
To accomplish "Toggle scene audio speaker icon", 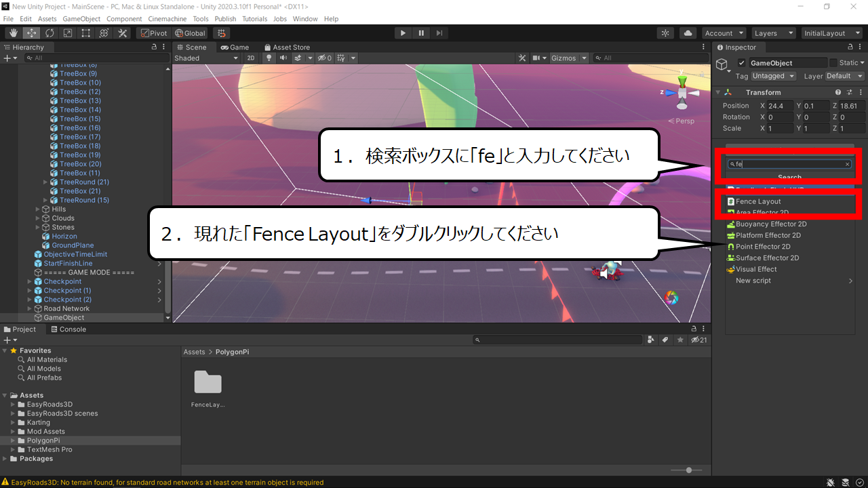I will click(x=283, y=58).
